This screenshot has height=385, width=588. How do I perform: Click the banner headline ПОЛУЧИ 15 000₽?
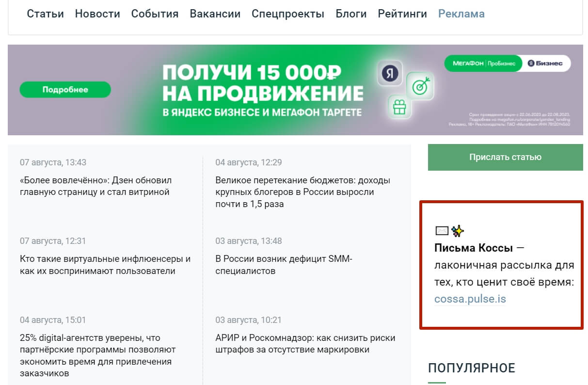[x=252, y=73]
